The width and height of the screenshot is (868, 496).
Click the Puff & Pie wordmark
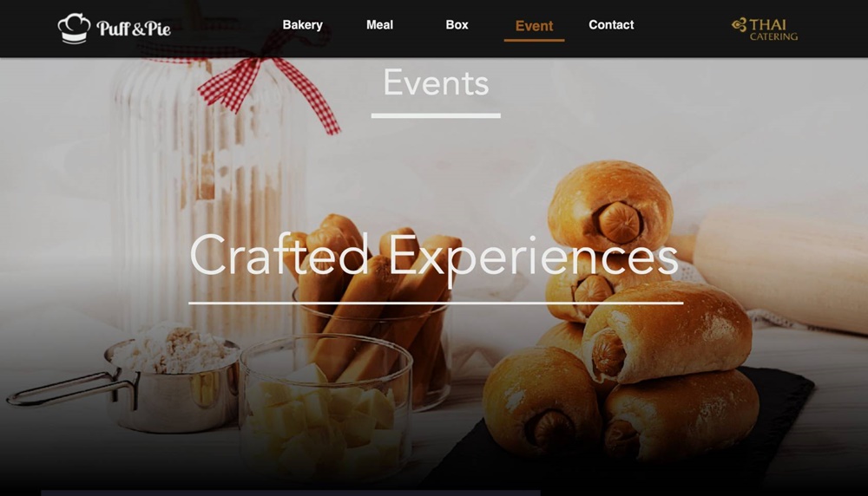click(x=134, y=29)
